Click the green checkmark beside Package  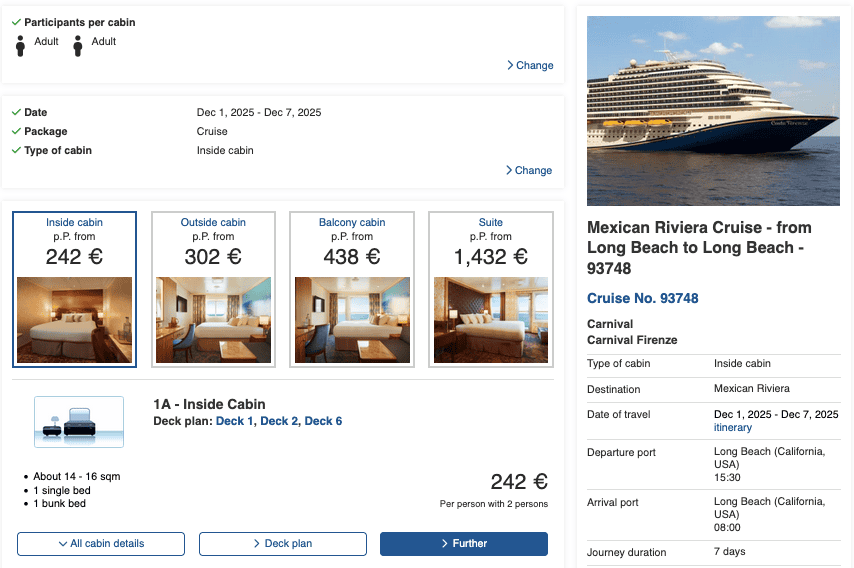tap(16, 132)
